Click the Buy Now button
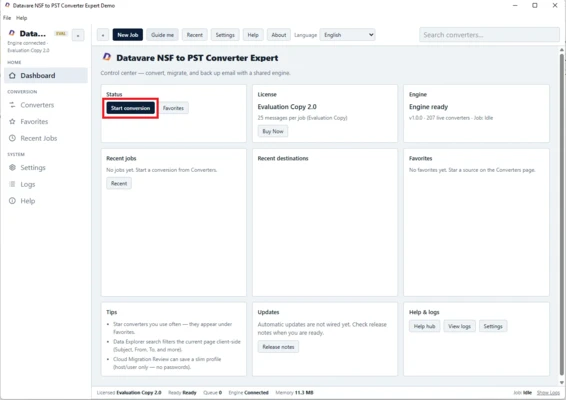The width and height of the screenshot is (566, 400). (273, 131)
